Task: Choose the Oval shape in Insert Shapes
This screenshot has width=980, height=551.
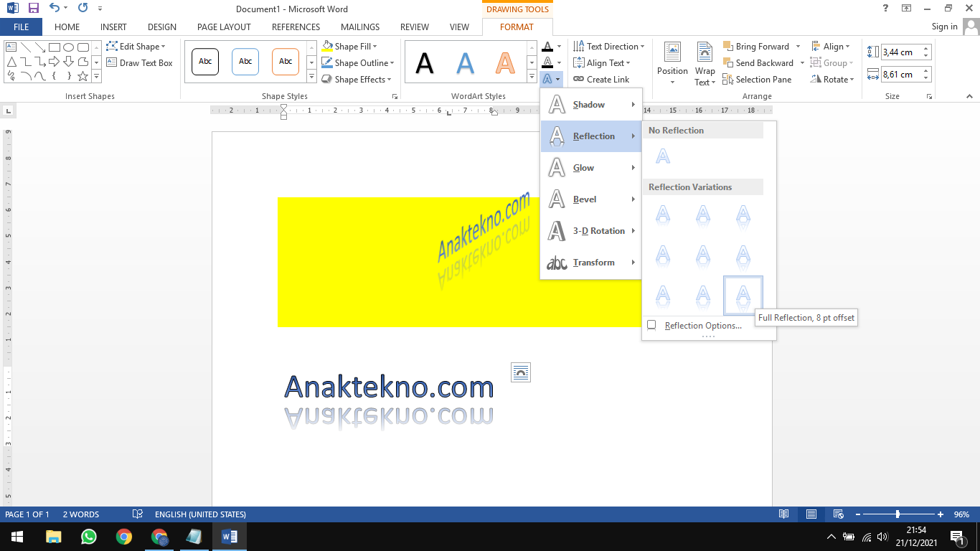Action: [x=68, y=47]
